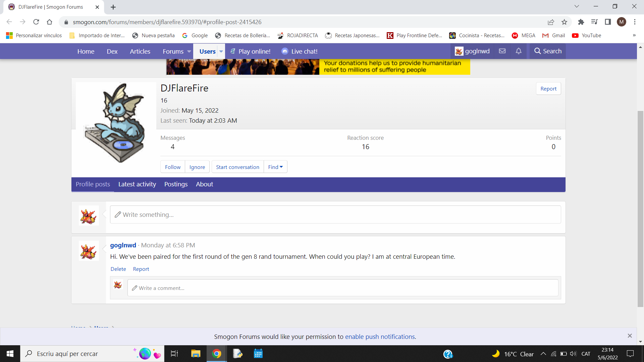Expand the Users dropdown arrow
644x362 pixels.
tap(221, 51)
